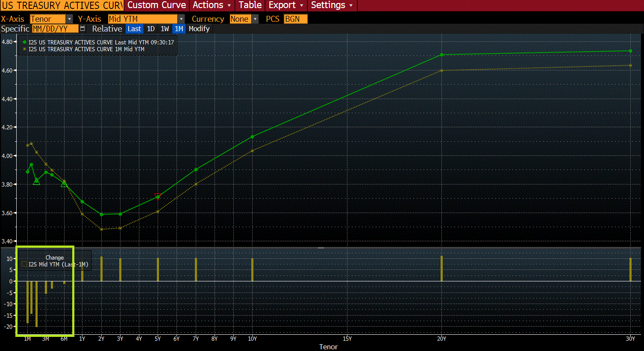Click the red triangle marker at 5Y tenor
Viewport: 644px width, 351px height.
157,196
